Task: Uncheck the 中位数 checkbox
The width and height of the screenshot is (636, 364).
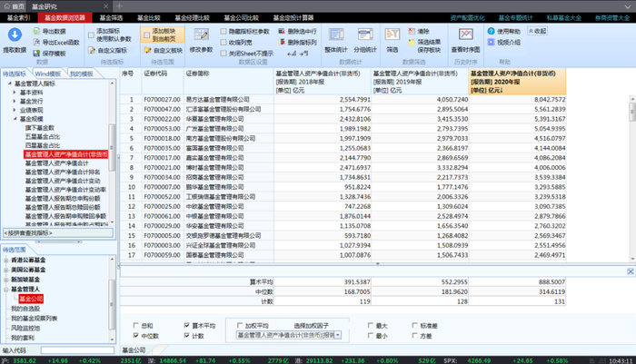Action: (x=136, y=335)
